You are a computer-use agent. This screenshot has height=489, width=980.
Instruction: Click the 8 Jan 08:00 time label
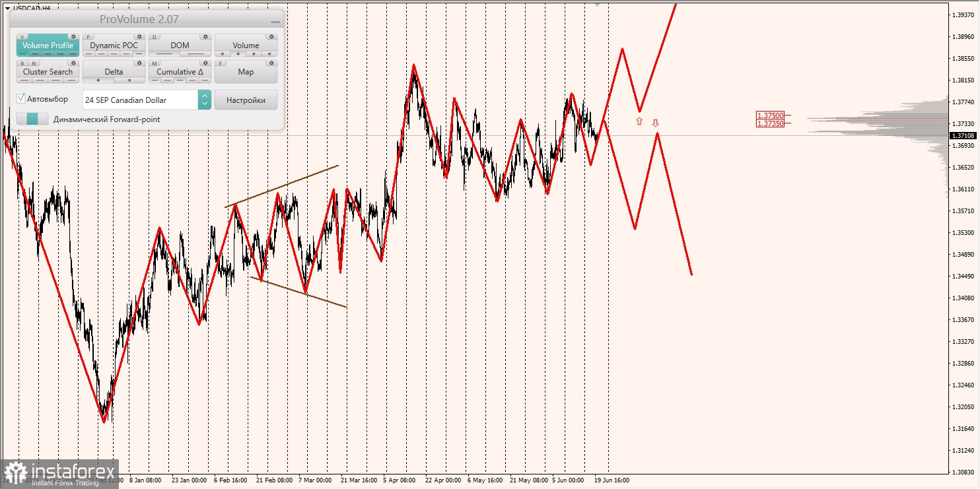point(146,480)
